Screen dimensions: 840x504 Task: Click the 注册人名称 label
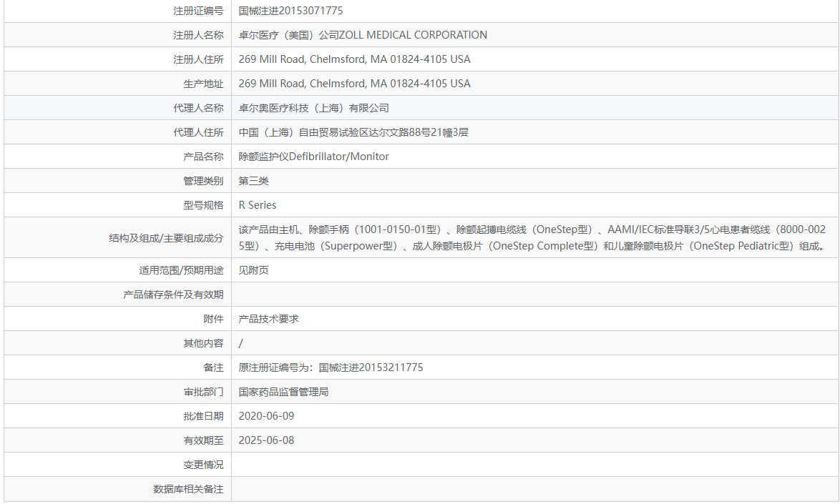pos(198,35)
